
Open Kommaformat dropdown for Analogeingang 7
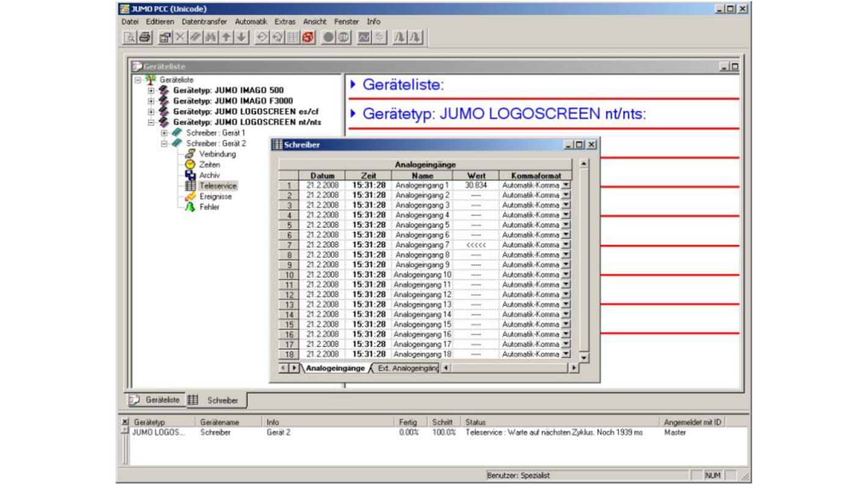566,245
